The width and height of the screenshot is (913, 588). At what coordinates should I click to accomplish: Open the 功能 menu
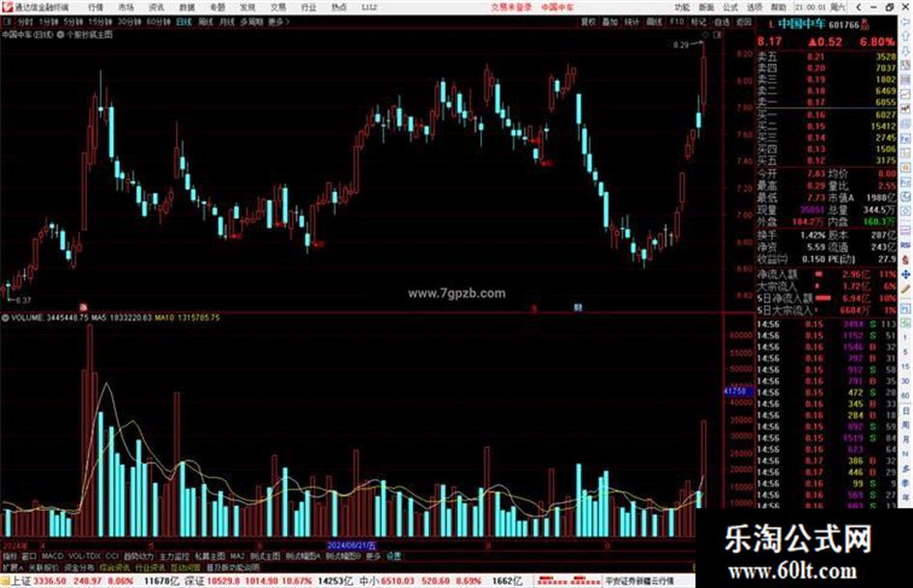pos(682,8)
